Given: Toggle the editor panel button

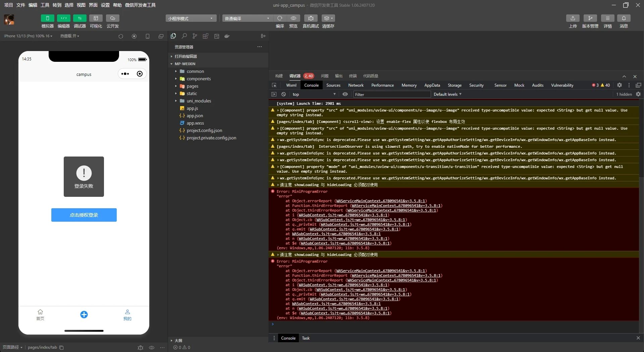Looking at the screenshot, I should click(63, 18).
